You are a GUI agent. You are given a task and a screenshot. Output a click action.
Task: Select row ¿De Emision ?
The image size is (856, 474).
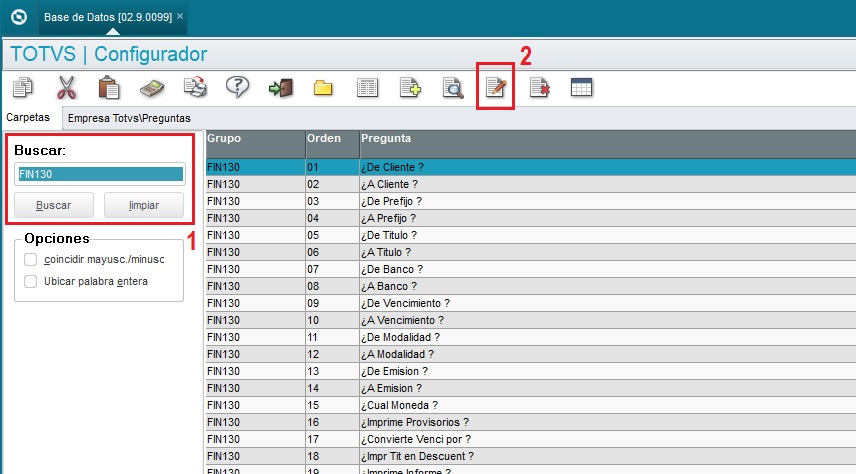coord(531,371)
